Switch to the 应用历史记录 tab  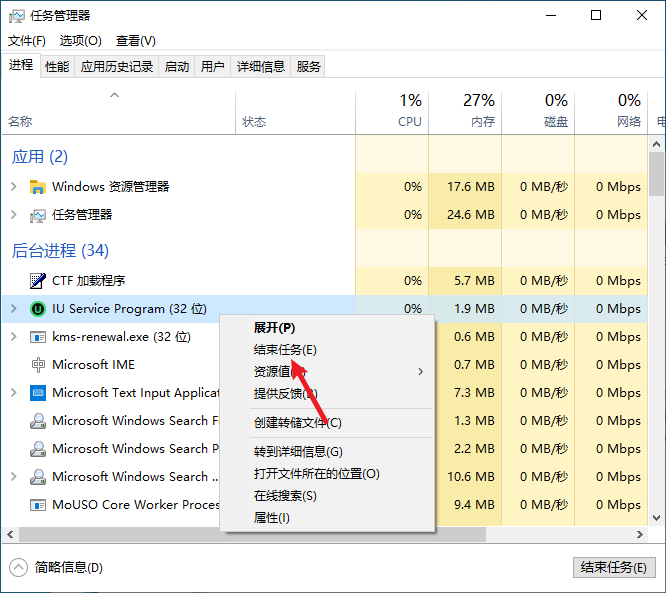117,67
